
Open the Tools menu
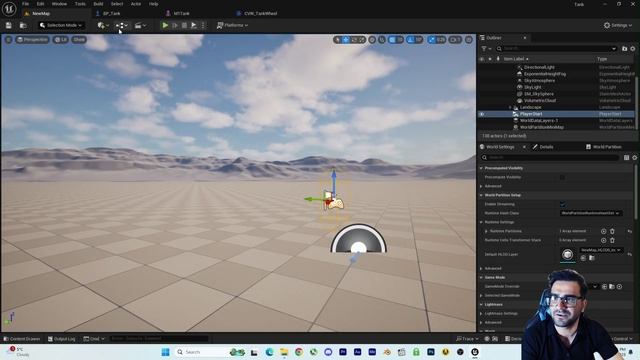click(80, 4)
